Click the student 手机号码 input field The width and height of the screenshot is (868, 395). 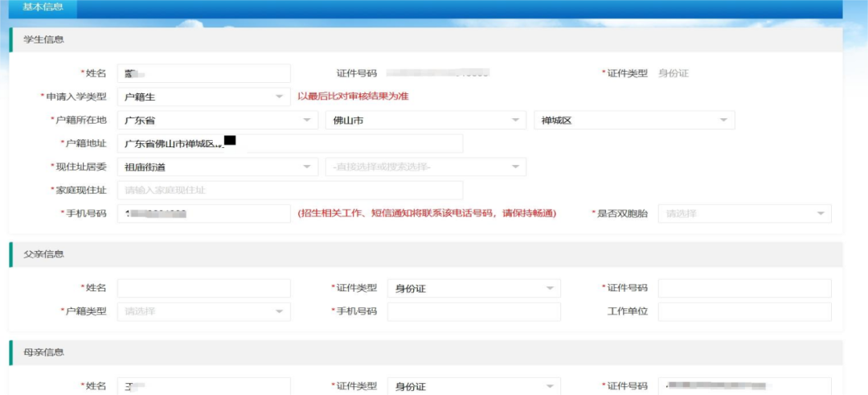tap(203, 213)
